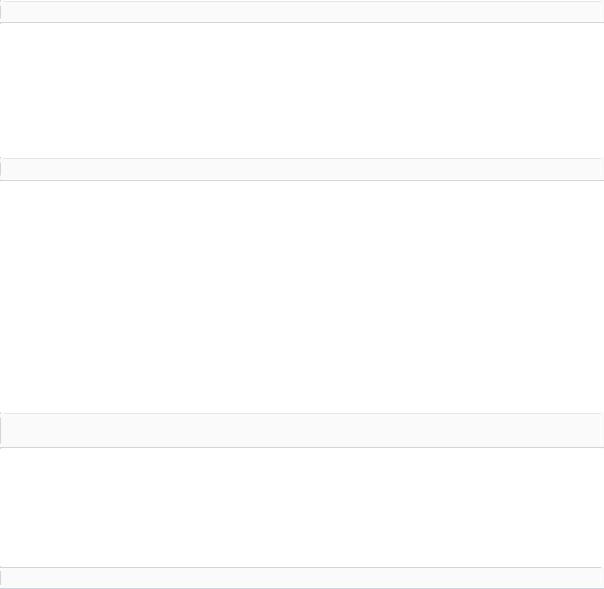
Task: Click the left edge marker of the second bar
Action: [x=1, y=169]
